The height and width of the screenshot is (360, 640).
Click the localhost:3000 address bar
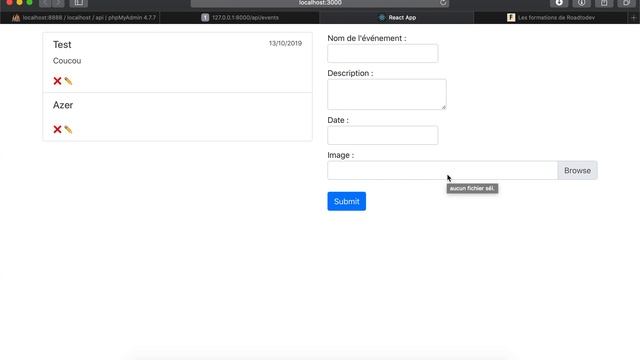coord(320,3)
